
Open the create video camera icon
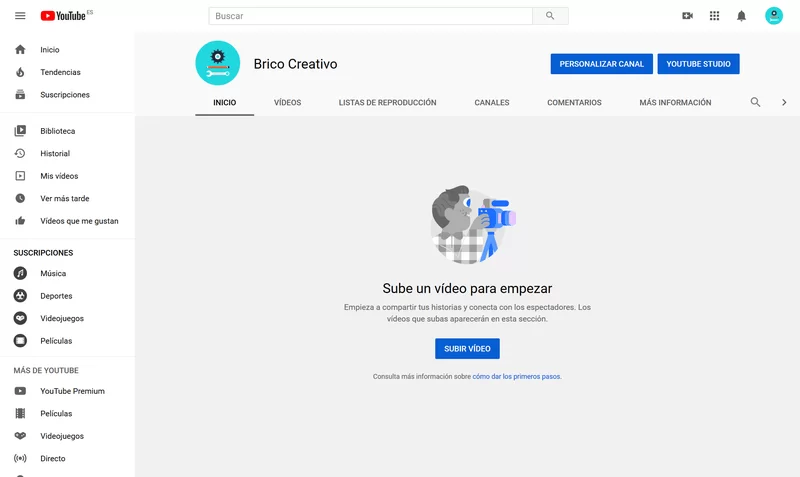pos(687,16)
